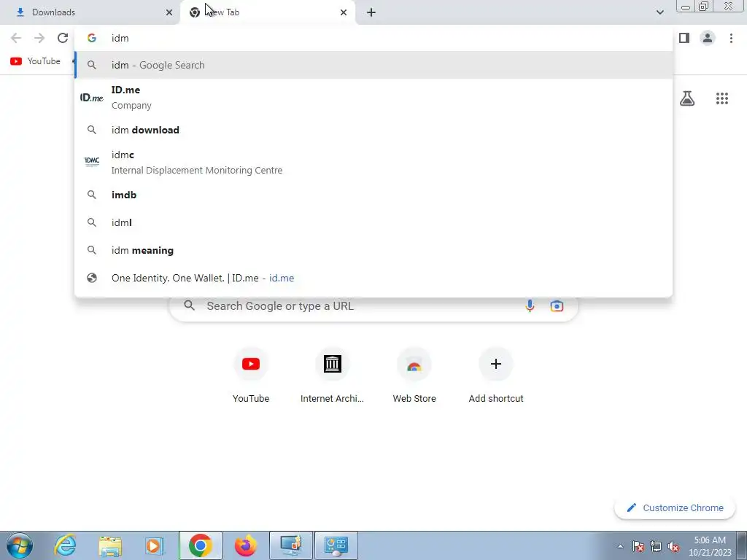The image size is (747, 560).
Task: Select the idm download suggestion
Action: click(373, 130)
